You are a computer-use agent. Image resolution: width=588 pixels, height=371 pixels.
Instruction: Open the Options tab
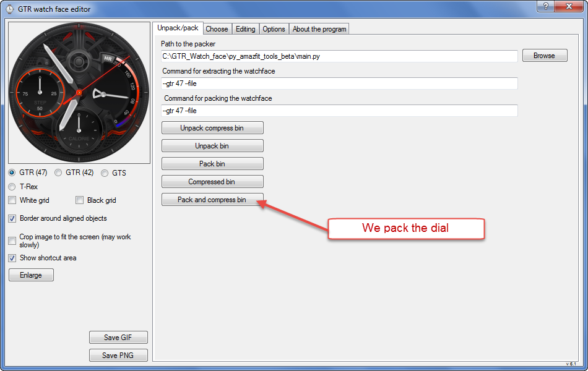pyautogui.click(x=274, y=29)
